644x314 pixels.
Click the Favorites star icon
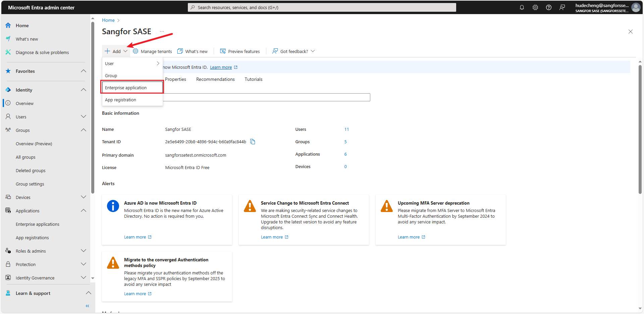point(8,71)
